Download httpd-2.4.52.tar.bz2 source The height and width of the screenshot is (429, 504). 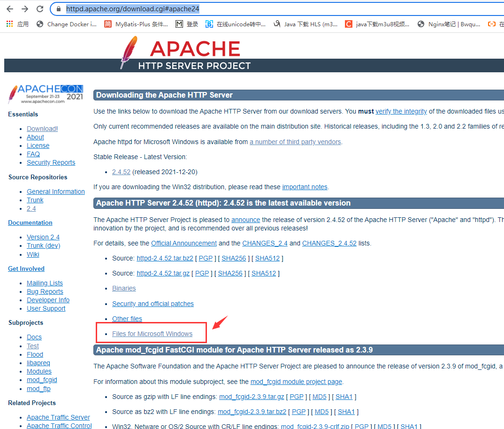point(165,258)
